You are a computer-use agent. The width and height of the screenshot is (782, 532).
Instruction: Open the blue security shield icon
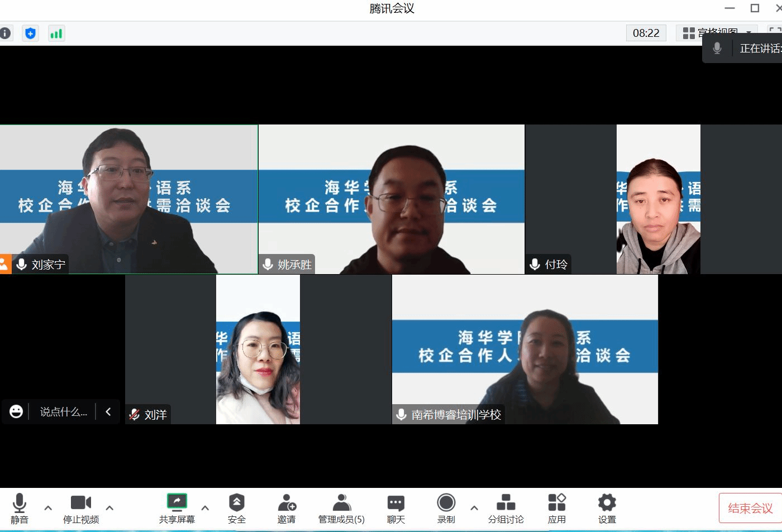tap(30, 33)
